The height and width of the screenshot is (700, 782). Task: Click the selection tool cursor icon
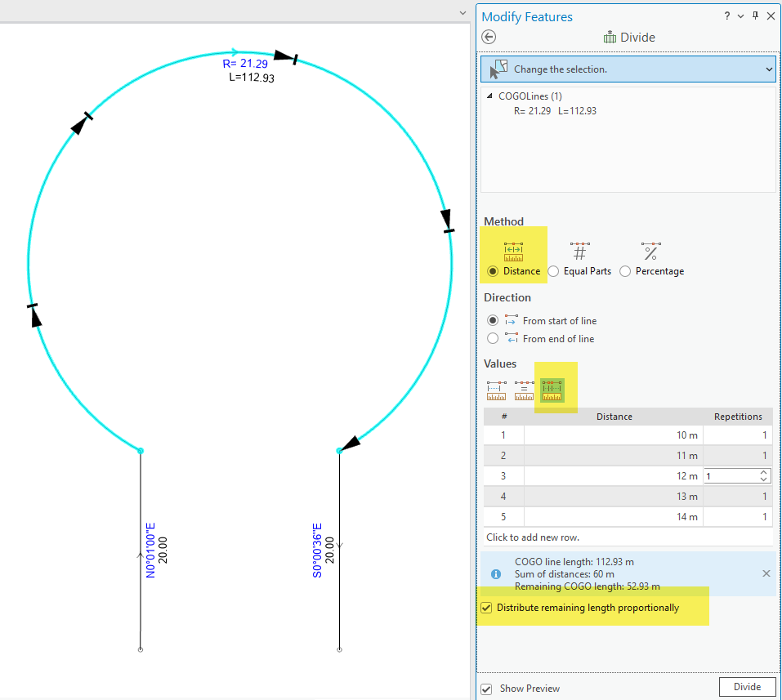(x=498, y=69)
